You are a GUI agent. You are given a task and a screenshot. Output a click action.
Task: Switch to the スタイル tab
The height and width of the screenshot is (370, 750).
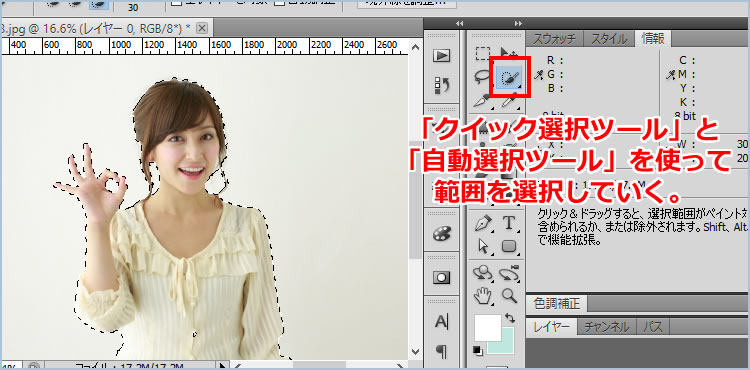[x=609, y=39]
